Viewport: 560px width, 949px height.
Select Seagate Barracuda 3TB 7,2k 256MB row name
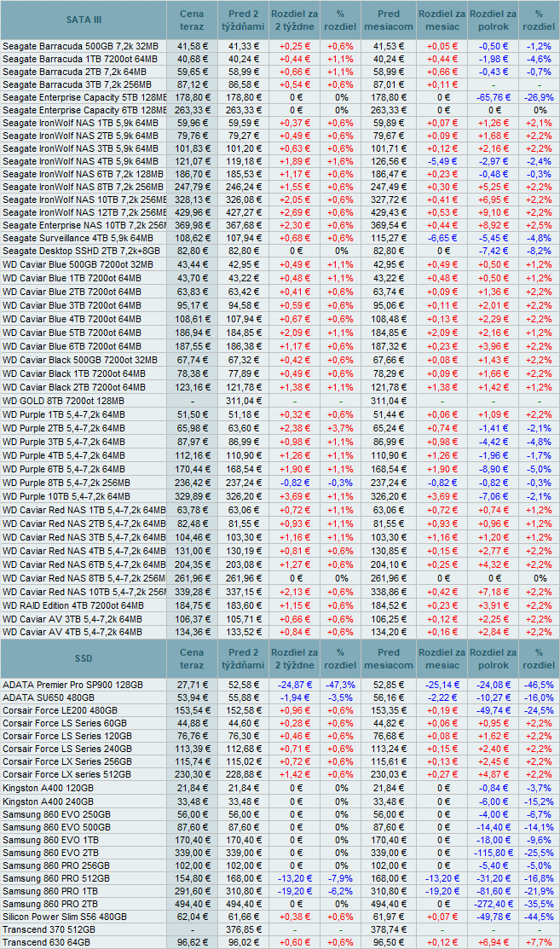(x=77, y=84)
